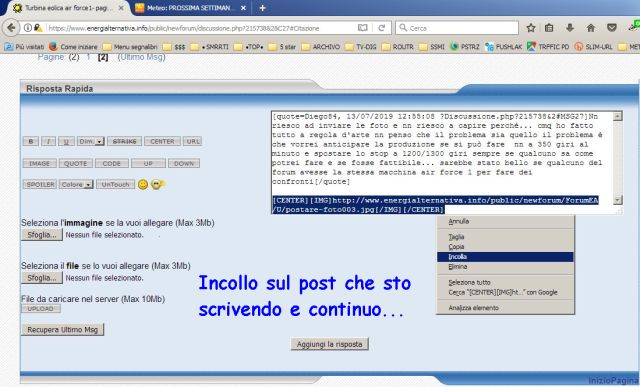The height and width of the screenshot is (387, 640).
Task: Open the TOP bookmarks folder
Action: click(x=249, y=47)
